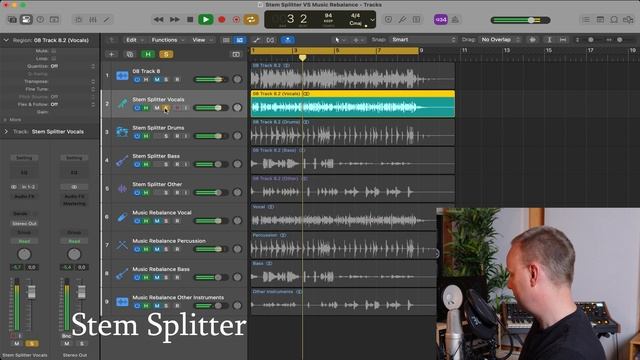Open the Editors pencil icon
This screenshot has height=360, width=640.
point(107,20)
